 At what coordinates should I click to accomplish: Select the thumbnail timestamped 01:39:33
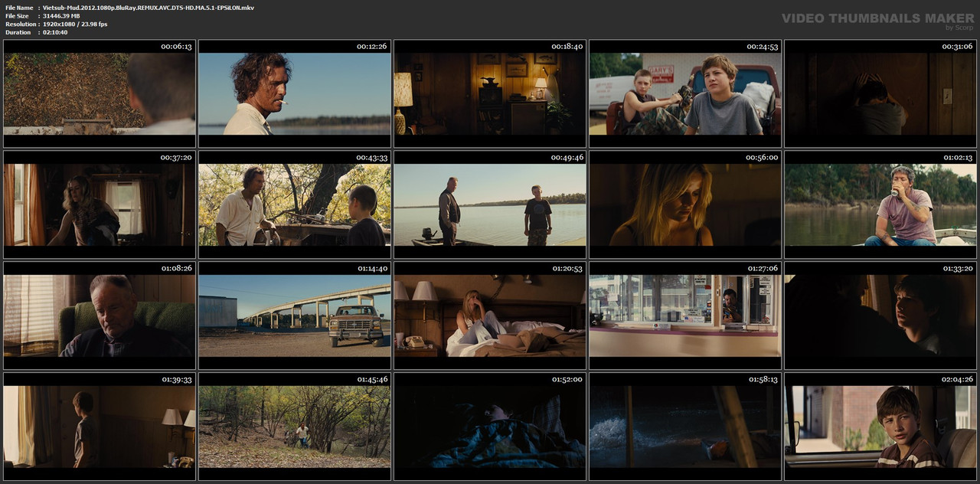tap(100, 427)
